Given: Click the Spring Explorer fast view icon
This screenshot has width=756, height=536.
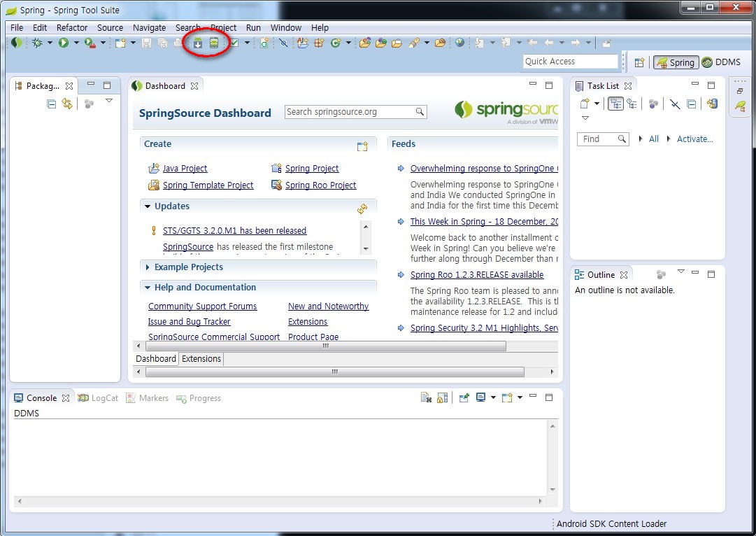Looking at the screenshot, I should click(740, 106).
